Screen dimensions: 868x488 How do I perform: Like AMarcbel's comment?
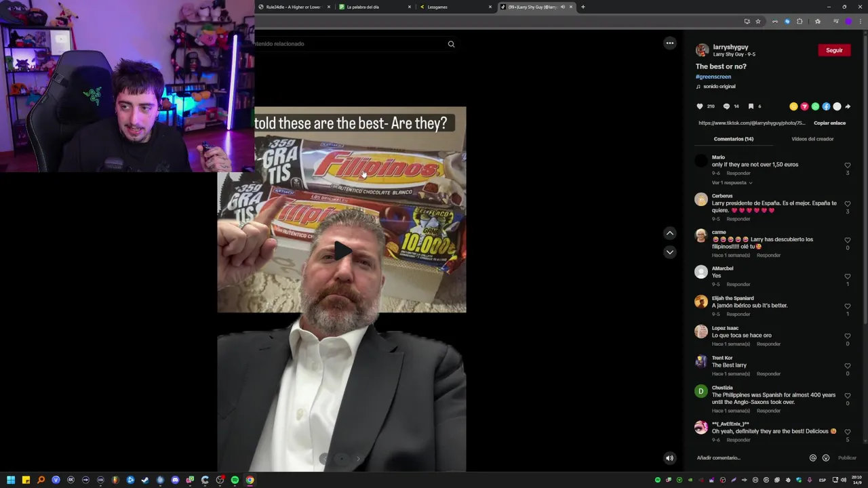point(847,277)
